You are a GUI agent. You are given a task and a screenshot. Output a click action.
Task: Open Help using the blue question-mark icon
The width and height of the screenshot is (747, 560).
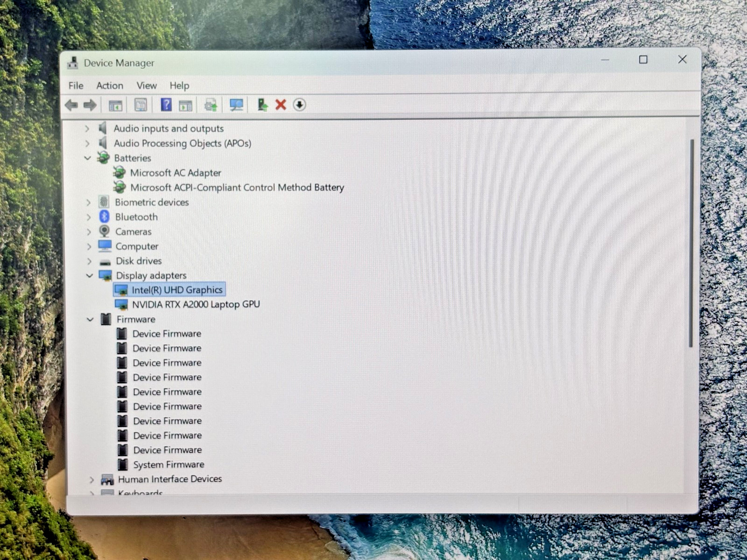[x=166, y=105]
